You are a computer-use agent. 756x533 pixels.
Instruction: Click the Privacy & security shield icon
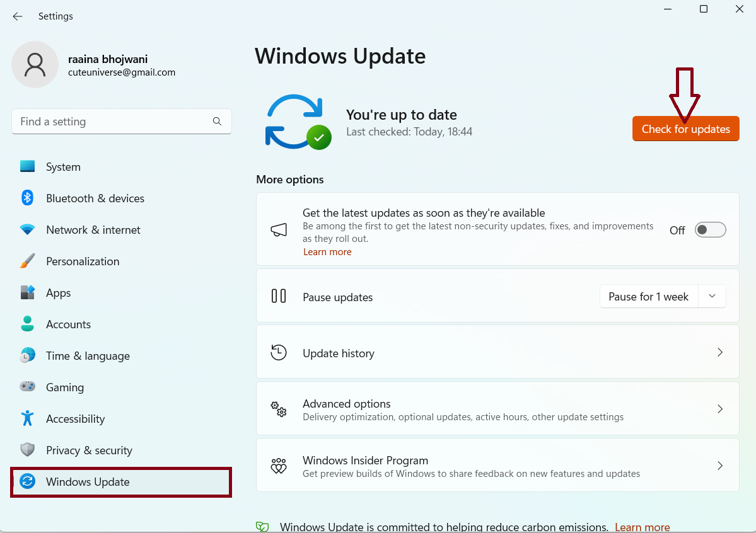tap(27, 450)
